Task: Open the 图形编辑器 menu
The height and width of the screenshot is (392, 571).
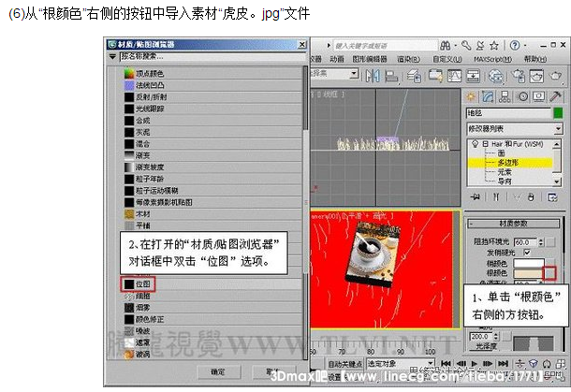Action: 370,59
